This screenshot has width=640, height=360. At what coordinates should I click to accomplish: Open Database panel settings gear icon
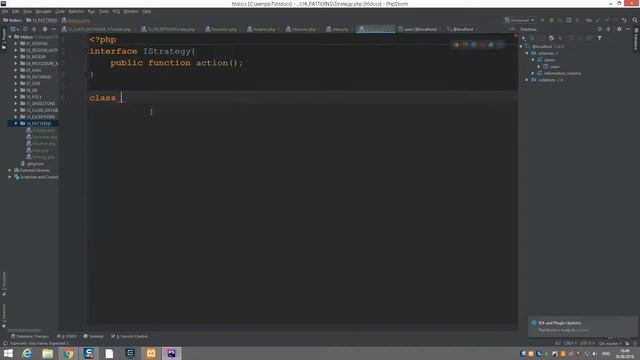click(x=619, y=29)
